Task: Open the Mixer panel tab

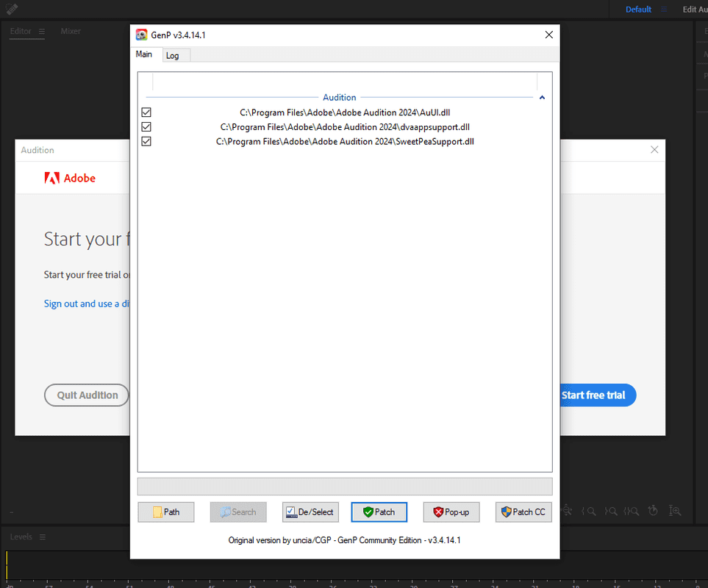Action: point(71,31)
